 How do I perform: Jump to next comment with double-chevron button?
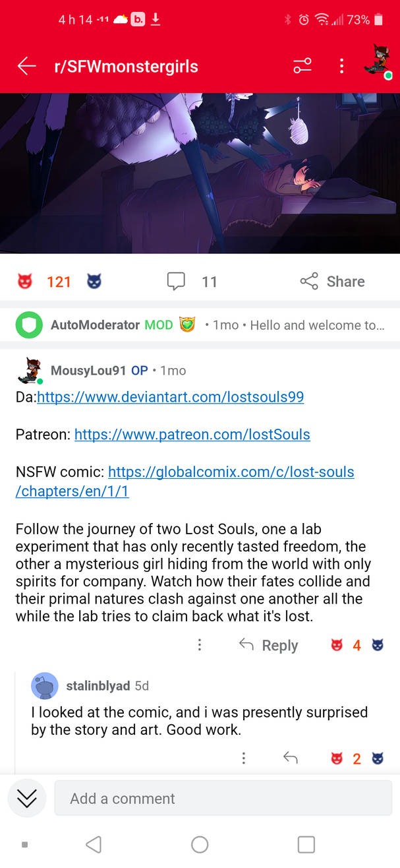[x=26, y=798]
